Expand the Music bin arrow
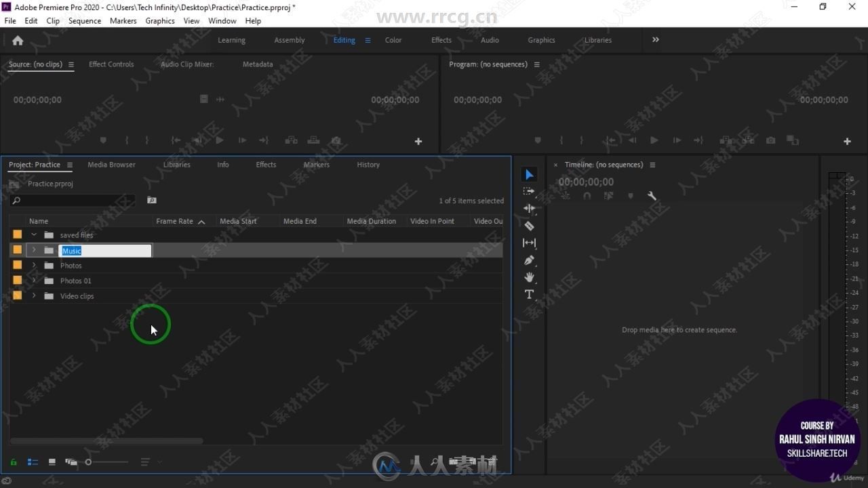 point(34,250)
